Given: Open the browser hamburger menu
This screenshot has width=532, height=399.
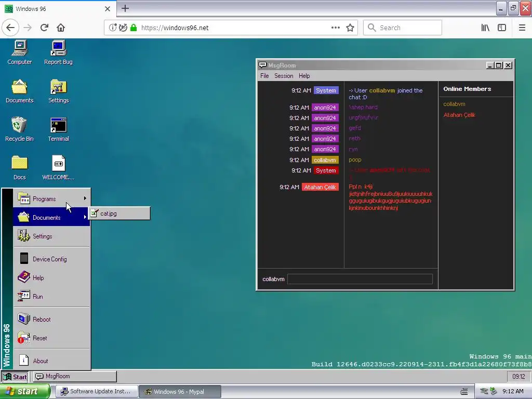Looking at the screenshot, I should tap(522, 28).
